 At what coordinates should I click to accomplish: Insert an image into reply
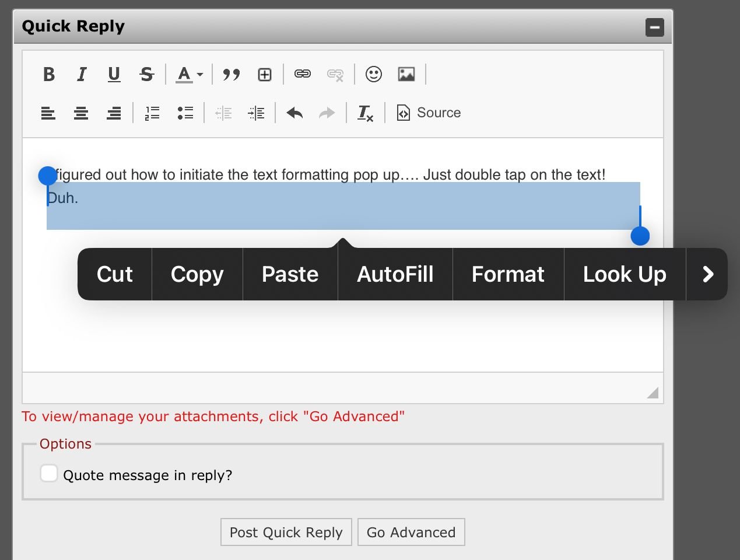coord(406,74)
